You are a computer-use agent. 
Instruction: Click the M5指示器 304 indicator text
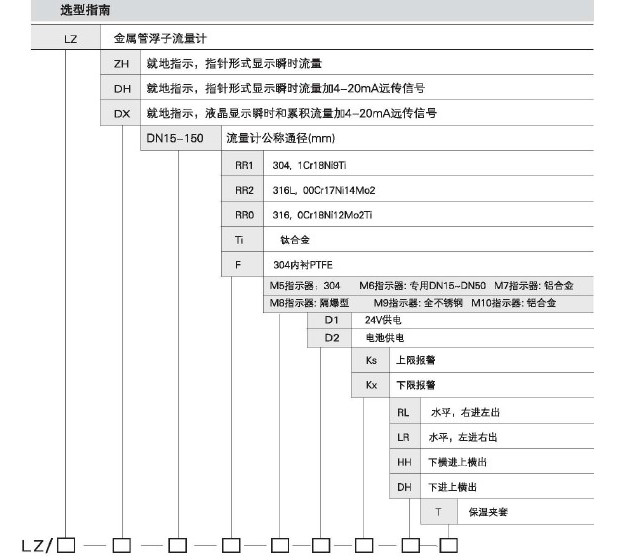pyautogui.click(x=305, y=286)
